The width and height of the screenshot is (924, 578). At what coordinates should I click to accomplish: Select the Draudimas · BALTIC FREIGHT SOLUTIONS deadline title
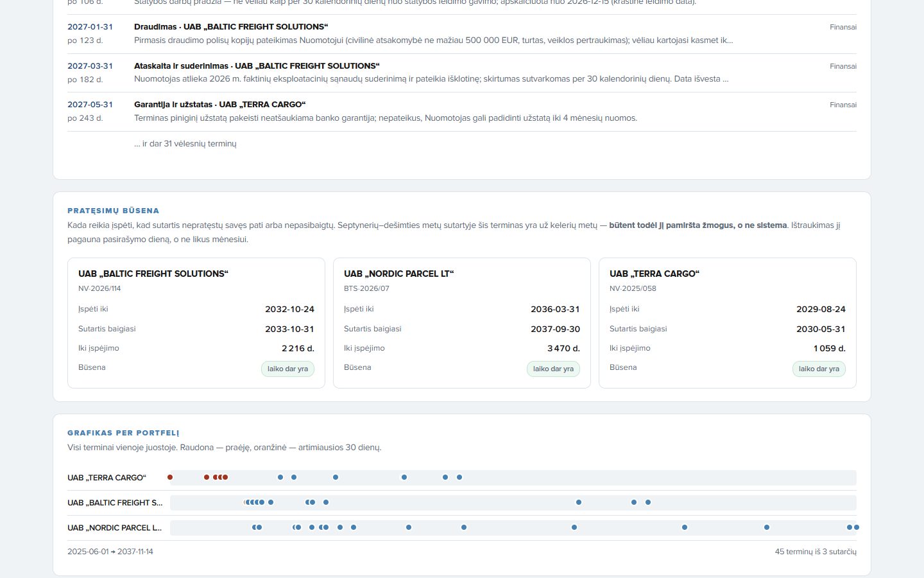click(x=231, y=27)
